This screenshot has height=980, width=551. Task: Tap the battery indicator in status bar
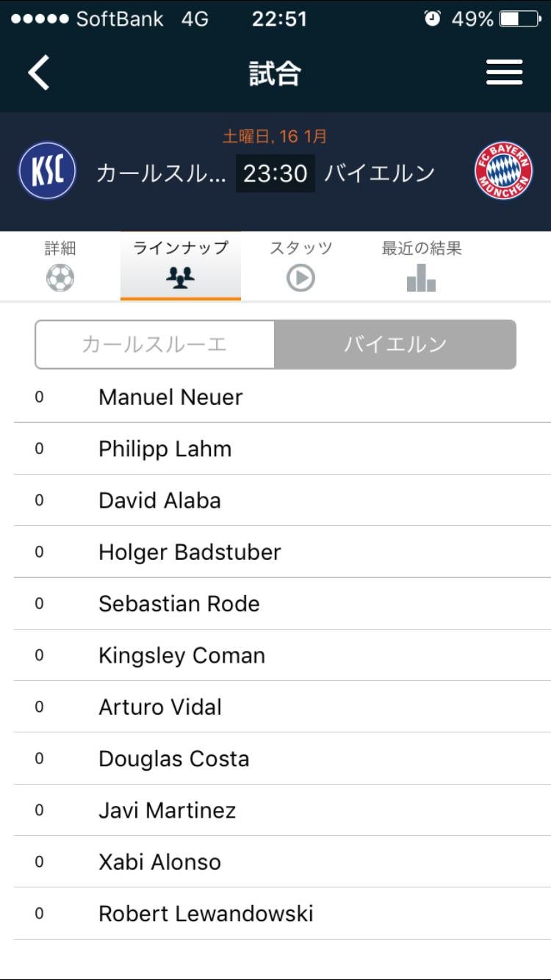(x=520, y=19)
